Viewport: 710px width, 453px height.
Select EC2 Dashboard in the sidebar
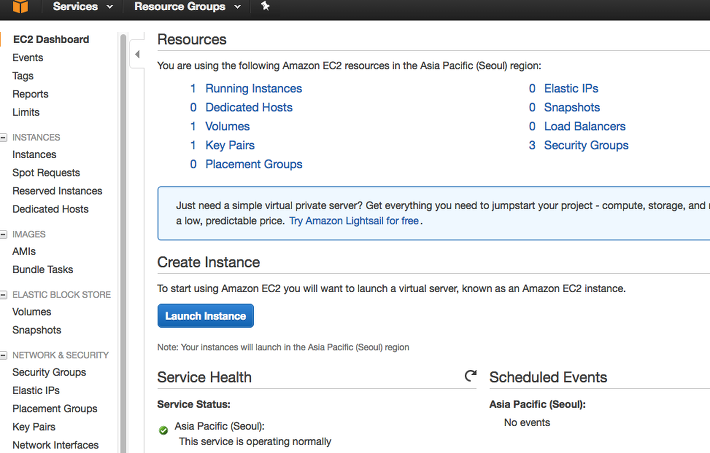pyautogui.click(x=51, y=39)
